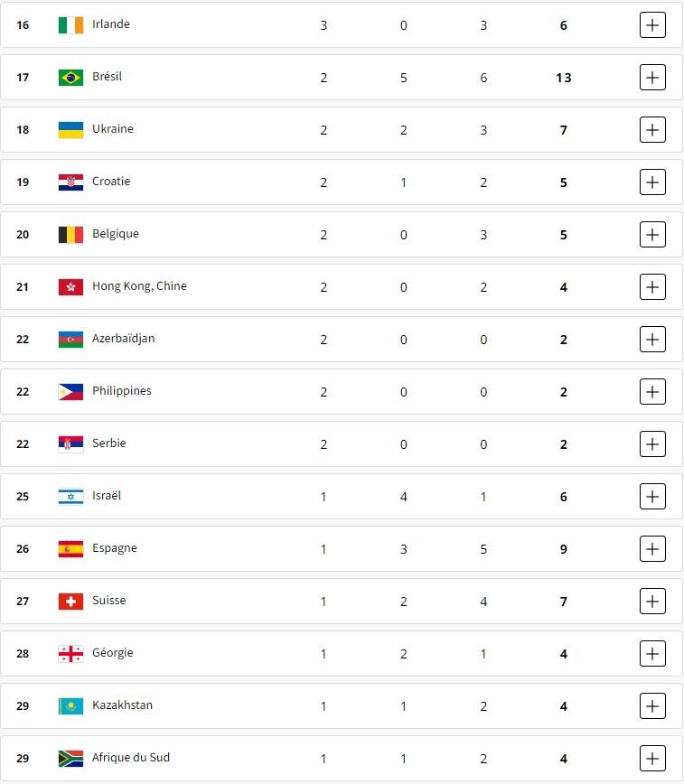Click the Switzerland flag icon
Screen dimensions: 684x784
tap(70, 602)
